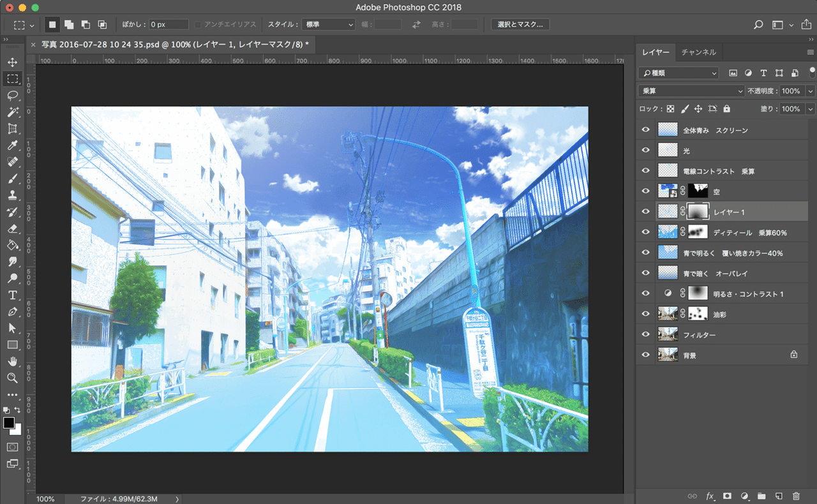Viewport: 817px width, 504px height.
Task: Open the スタイル dropdown showing 標準
Action: pyautogui.click(x=328, y=24)
